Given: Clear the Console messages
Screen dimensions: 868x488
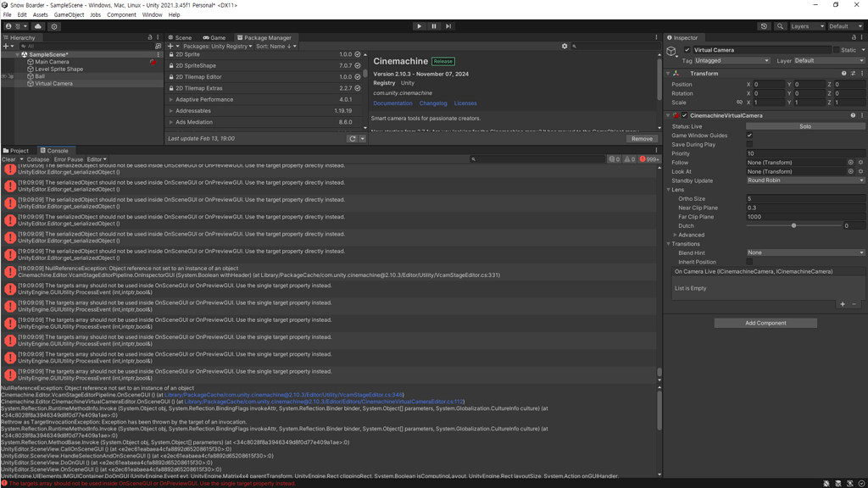Looking at the screenshot, I should coord(8,159).
